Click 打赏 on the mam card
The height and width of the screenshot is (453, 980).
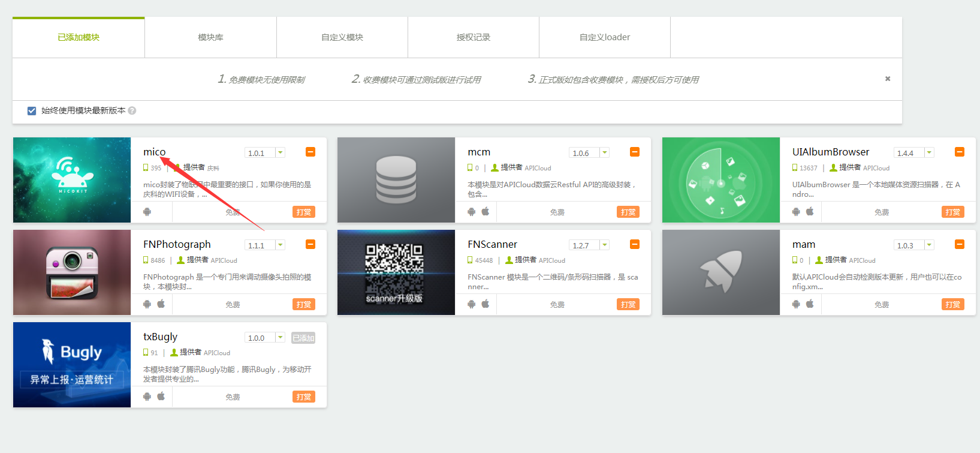[x=953, y=304]
